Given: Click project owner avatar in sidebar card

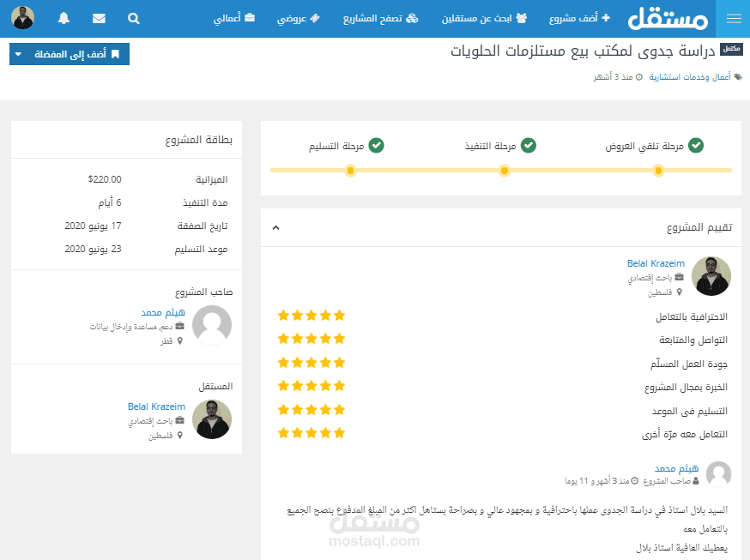Looking at the screenshot, I should tap(212, 325).
